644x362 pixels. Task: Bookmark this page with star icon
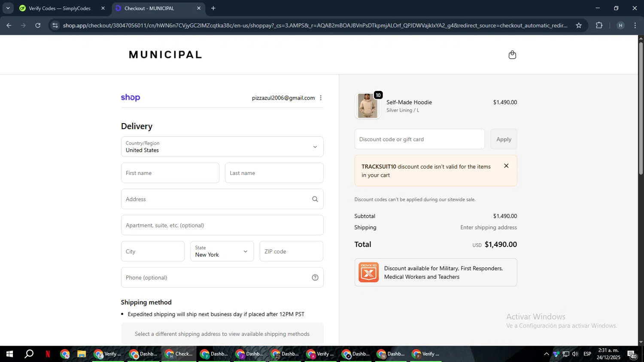coord(579,25)
